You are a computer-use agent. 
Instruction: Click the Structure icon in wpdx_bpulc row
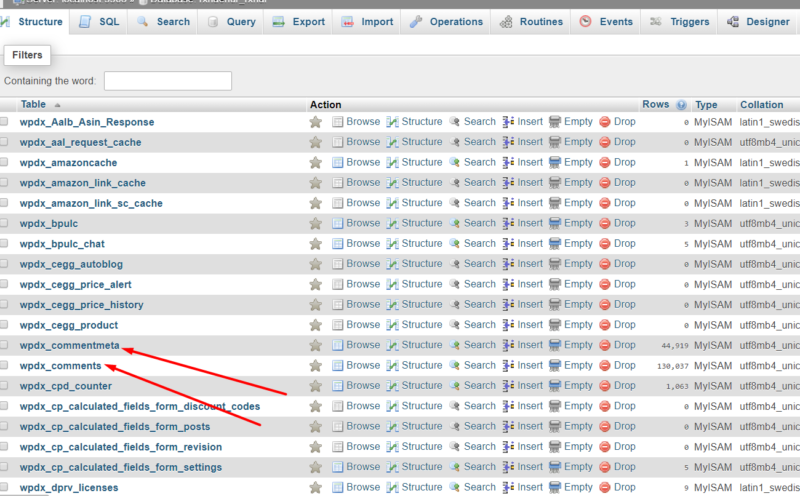click(392, 224)
